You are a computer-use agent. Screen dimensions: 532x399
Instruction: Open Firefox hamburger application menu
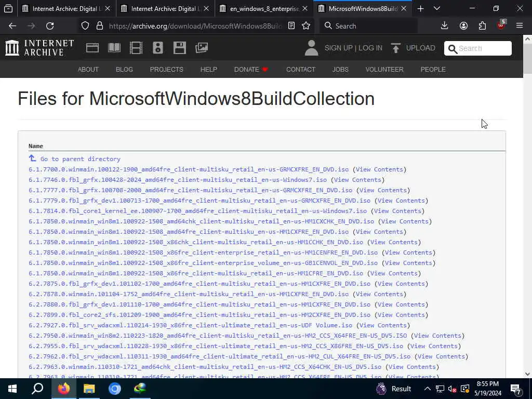point(520,26)
